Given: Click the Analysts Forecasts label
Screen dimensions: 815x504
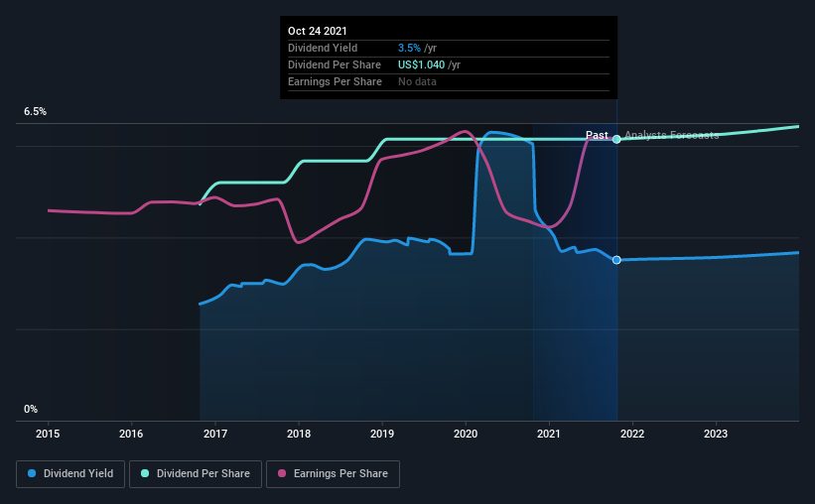Looking at the screenshot, I should click(x=671, y=135).
